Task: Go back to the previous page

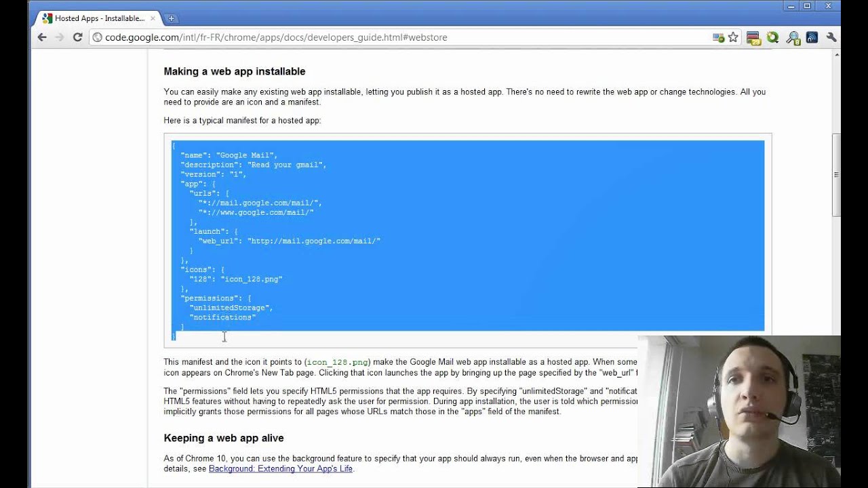Action: pyautogui.click(x=42, y=37)
